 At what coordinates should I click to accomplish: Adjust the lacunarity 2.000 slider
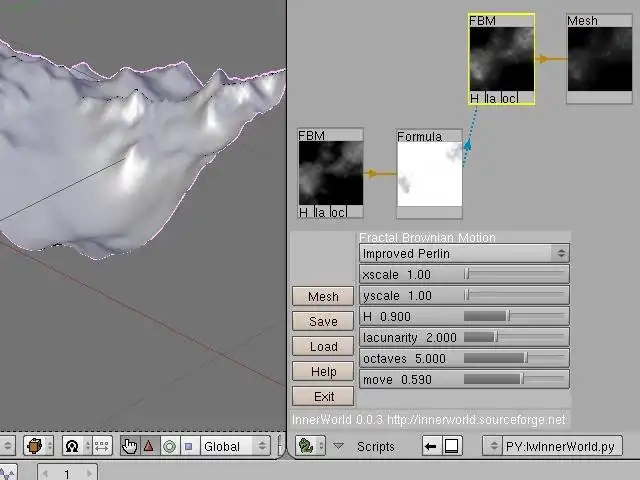pos(464,337)
